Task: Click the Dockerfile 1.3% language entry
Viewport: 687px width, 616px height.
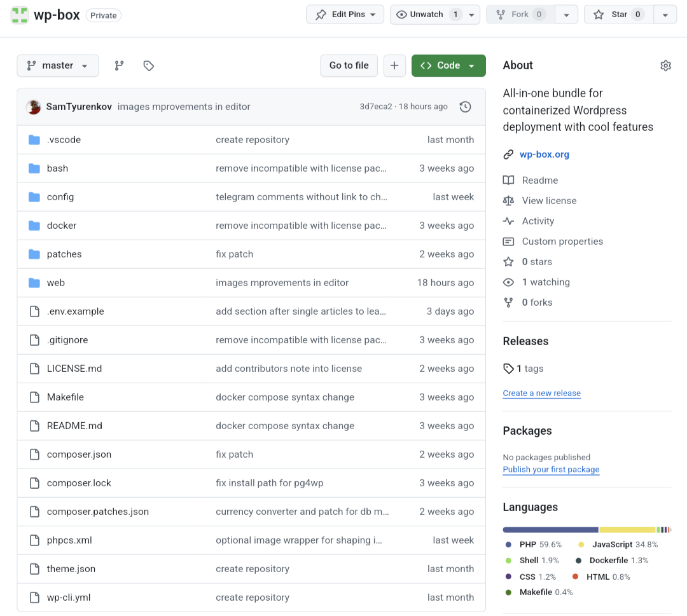Action: click(x=612, y=561)
